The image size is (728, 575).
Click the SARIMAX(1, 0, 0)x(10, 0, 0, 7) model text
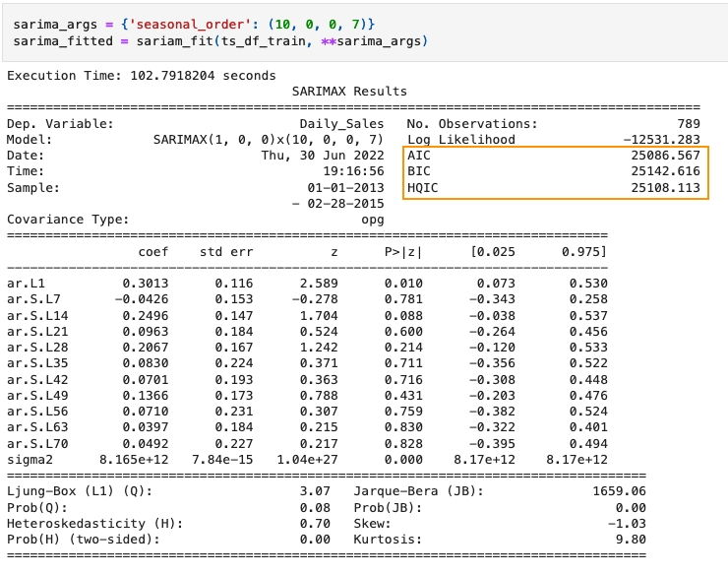(x=269, y=140)
